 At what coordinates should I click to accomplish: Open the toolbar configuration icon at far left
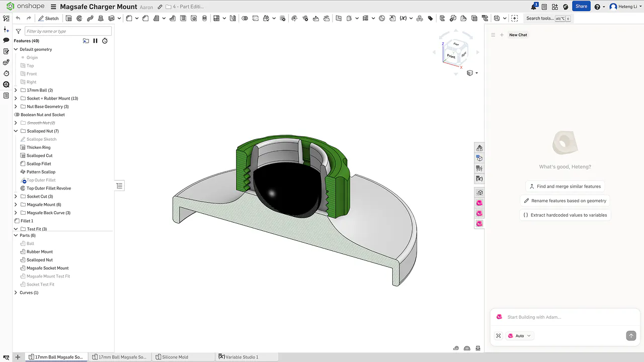click(6, 18)
